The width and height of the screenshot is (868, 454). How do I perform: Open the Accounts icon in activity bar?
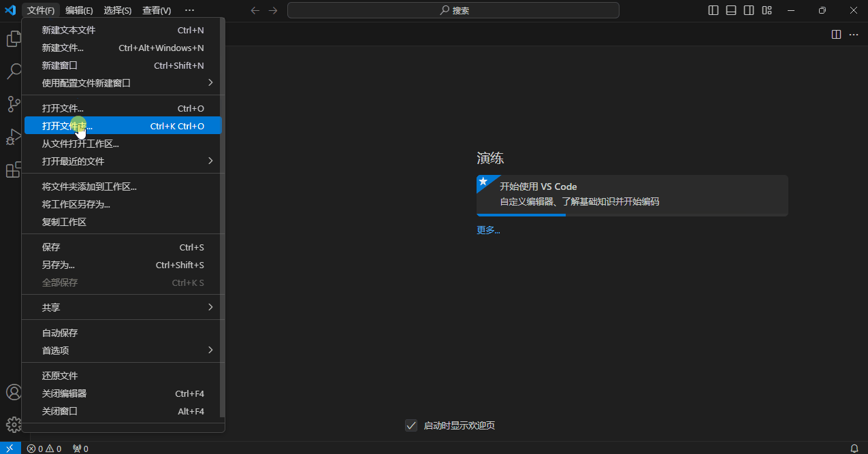pos(14,392)
